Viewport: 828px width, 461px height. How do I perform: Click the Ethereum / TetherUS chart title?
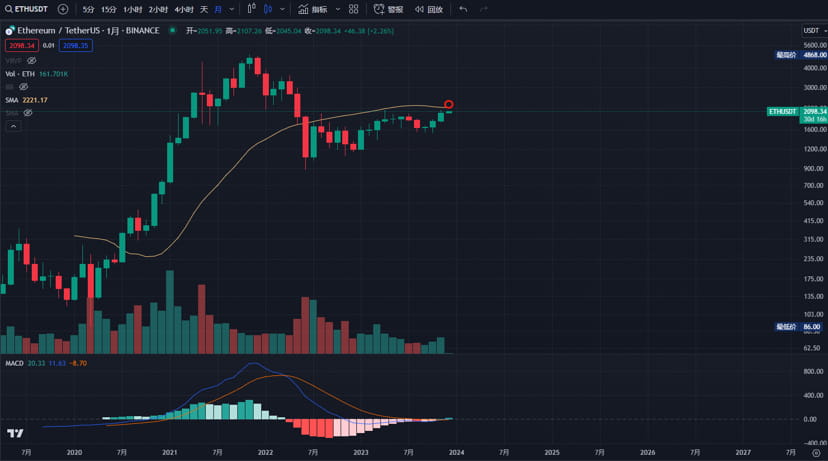coord(88,31)
